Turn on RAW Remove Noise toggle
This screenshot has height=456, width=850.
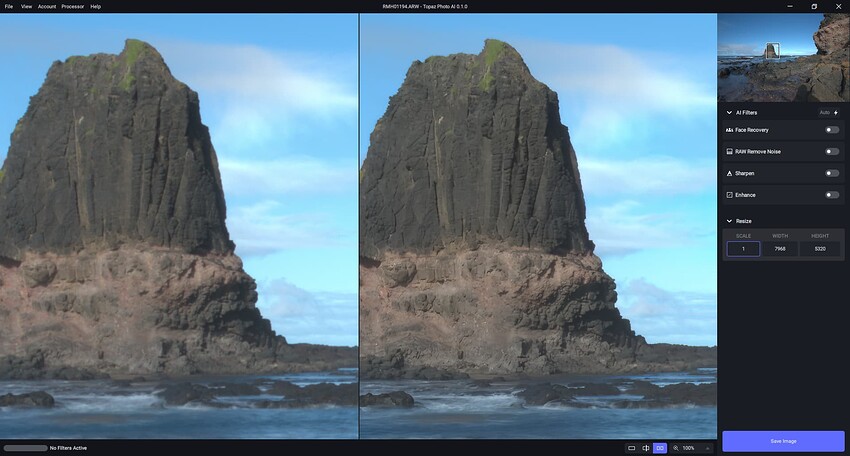[x=831, y=152]
